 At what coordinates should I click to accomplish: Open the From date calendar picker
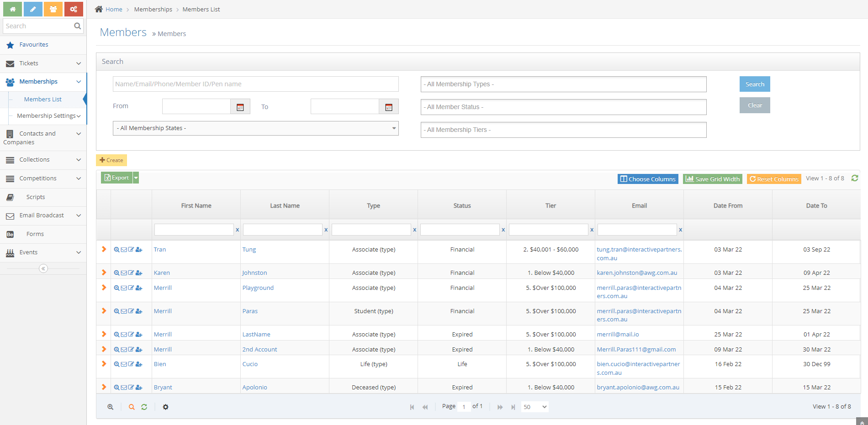click(x=240, y=107)
